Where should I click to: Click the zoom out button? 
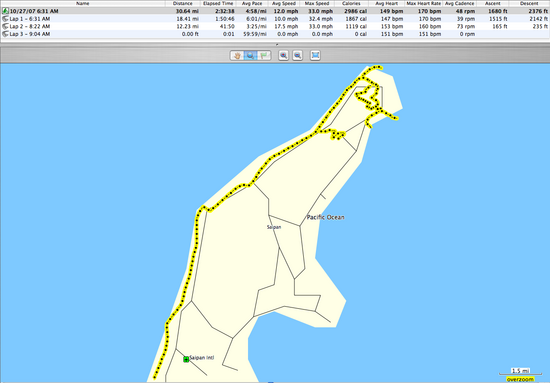point(297,55)
